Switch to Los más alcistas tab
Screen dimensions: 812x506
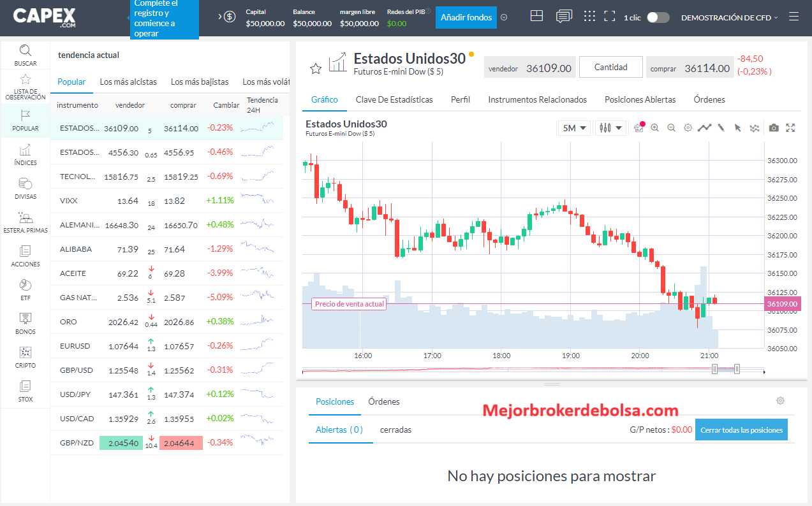(128, 82)
